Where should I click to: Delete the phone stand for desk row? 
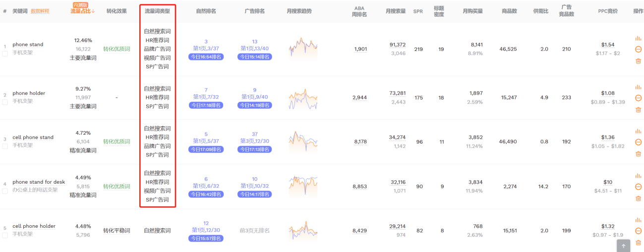click(638, 199)
